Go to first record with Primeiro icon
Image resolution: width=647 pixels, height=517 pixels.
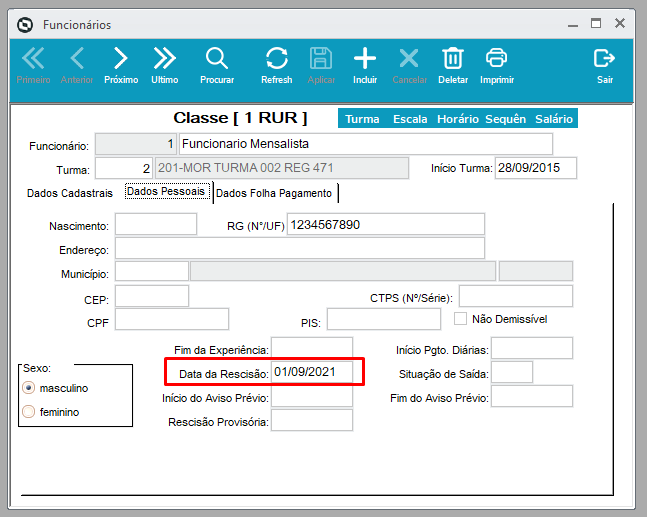click(x=33, y=66)
